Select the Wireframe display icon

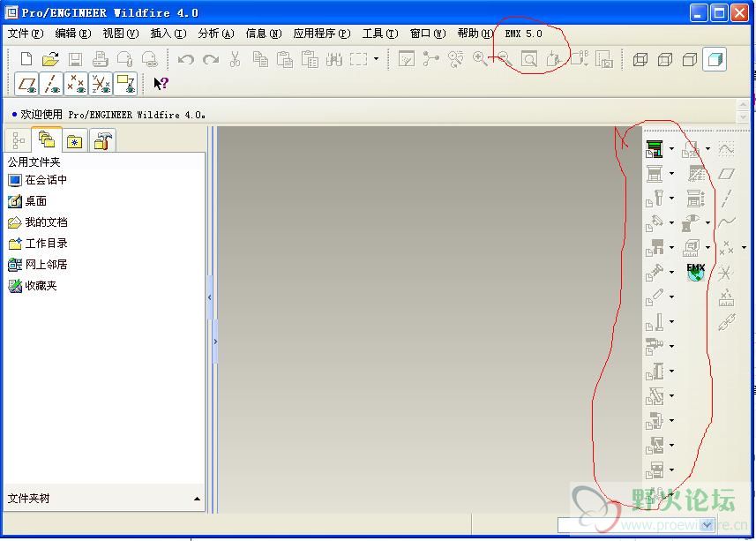click(x=640, y=59)
